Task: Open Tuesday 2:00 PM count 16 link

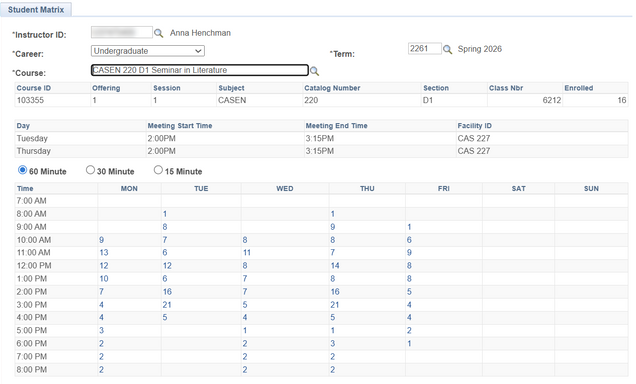Action: pyautogui.click(x=167, y=292)
